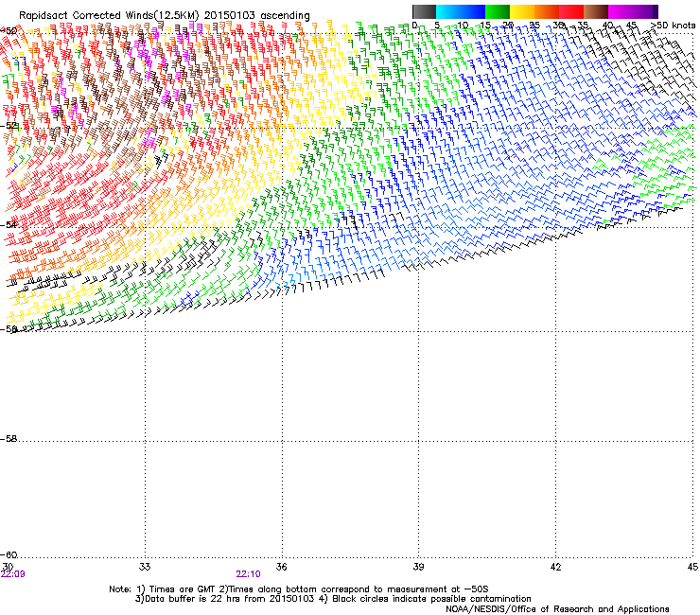Click the green legend color segment
The height and width of the screenshot is (615, 700).
(x=498, y=11)
